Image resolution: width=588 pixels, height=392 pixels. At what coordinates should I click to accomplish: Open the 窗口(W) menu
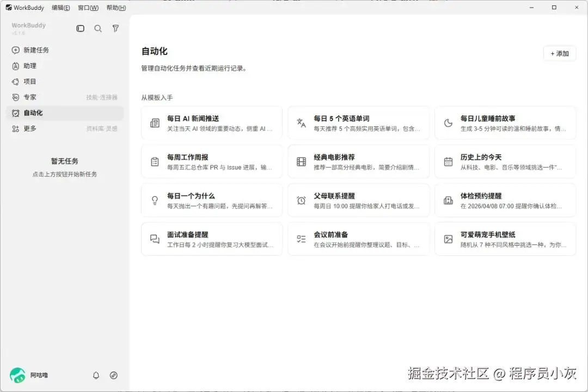click(88, 8)
